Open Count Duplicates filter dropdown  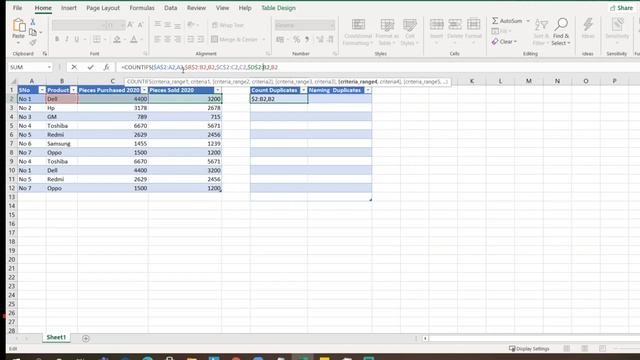pos(303,90)
